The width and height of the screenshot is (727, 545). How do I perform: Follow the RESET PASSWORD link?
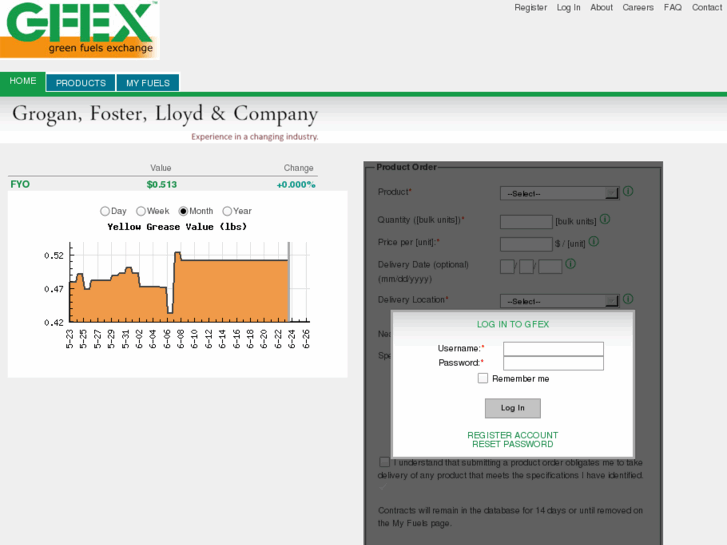pos(513,444)
